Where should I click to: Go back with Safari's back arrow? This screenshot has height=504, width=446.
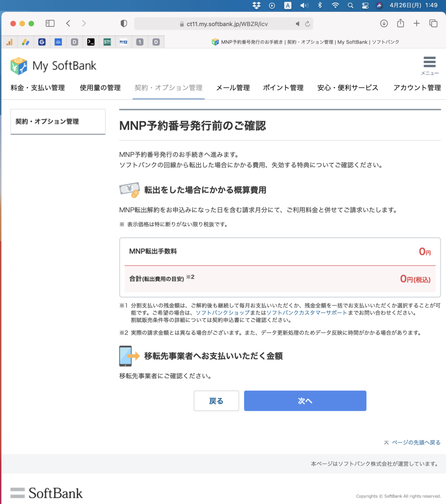click(68, 24)
